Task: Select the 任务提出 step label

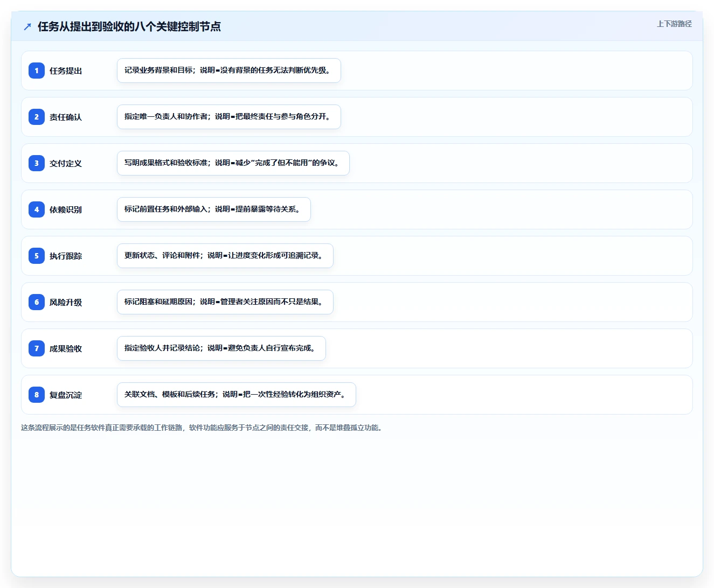Action: pos(66,71)
